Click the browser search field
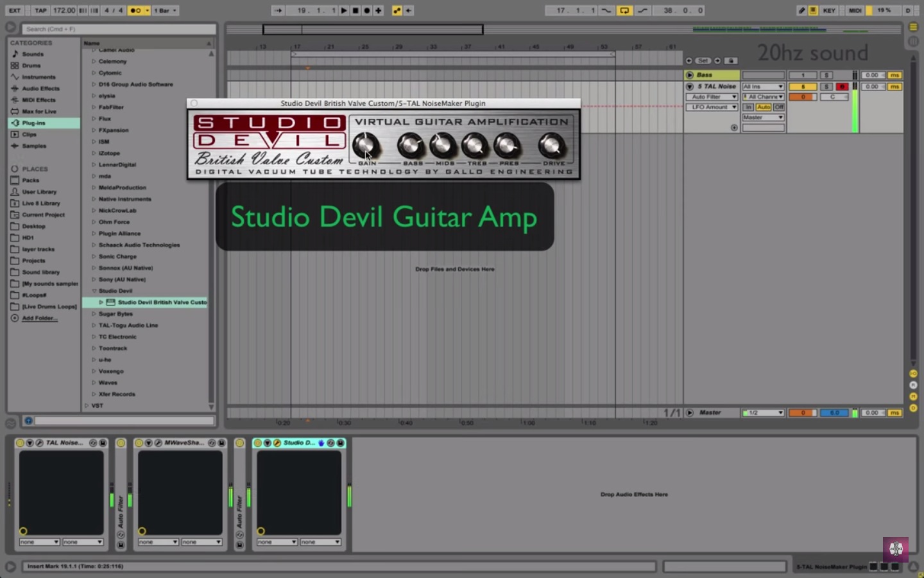 (119, 29)
